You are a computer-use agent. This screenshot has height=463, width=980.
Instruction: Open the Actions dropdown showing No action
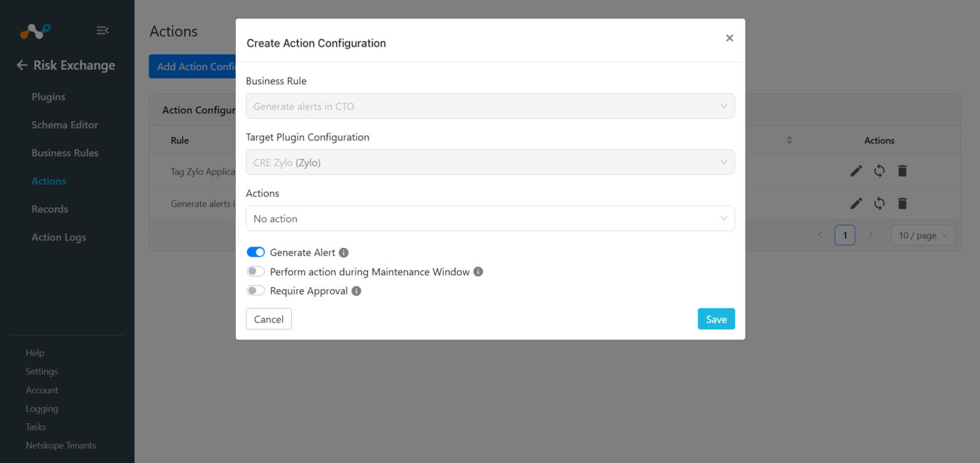tap(490, 218)
